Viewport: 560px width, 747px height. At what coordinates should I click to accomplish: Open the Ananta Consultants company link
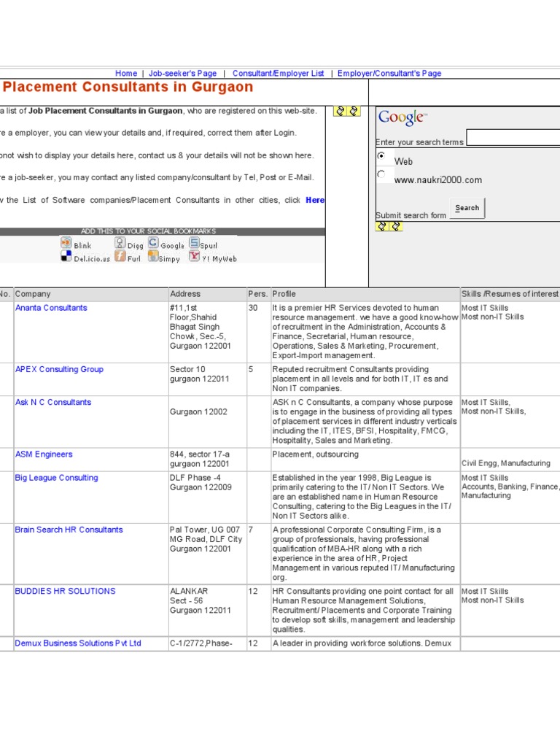pos(51,308)
